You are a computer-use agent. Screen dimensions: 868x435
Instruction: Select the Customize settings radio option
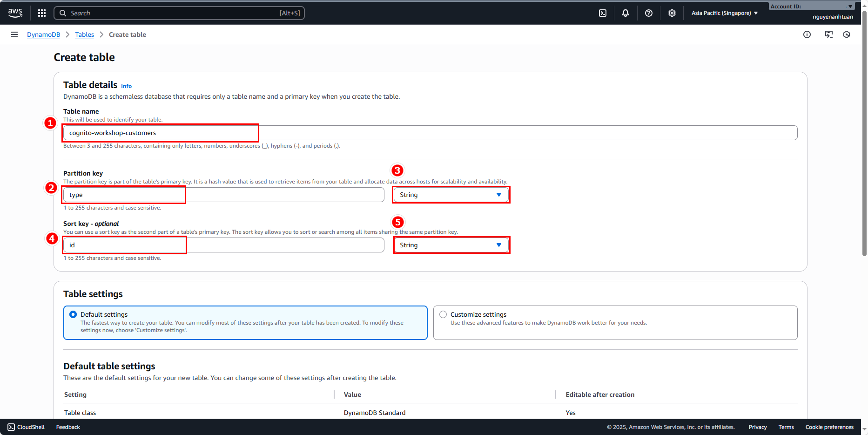(443, 314)
